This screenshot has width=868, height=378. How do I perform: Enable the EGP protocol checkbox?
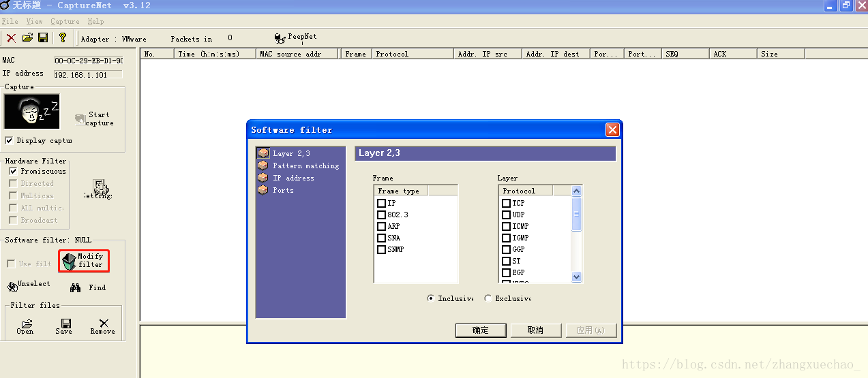506,272
